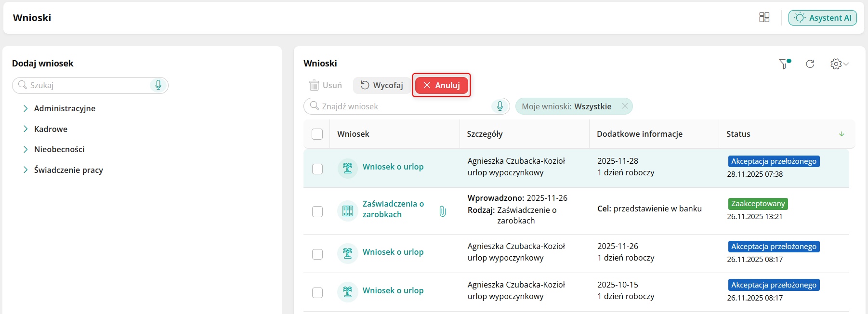Expand the Nieobecności category
This screenshot has width=868, height=314.
pos(26,149)
